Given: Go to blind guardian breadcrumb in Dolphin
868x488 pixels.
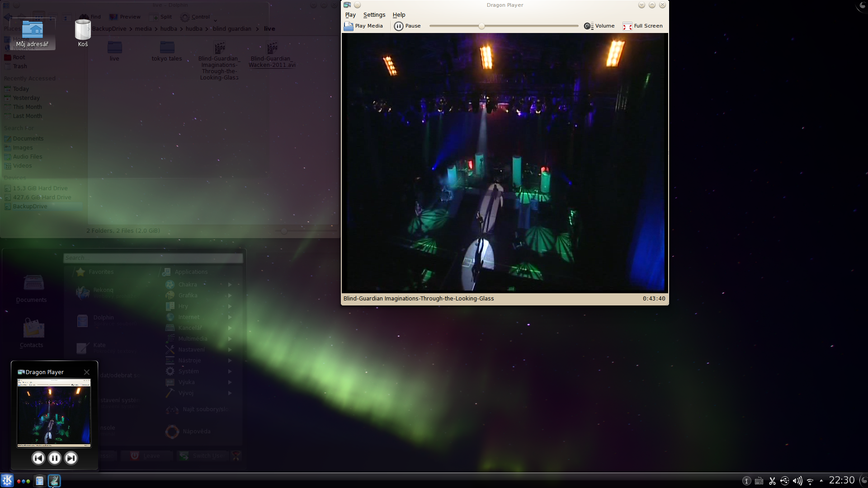Looking at the screenshot, I should tap(232, 29).
